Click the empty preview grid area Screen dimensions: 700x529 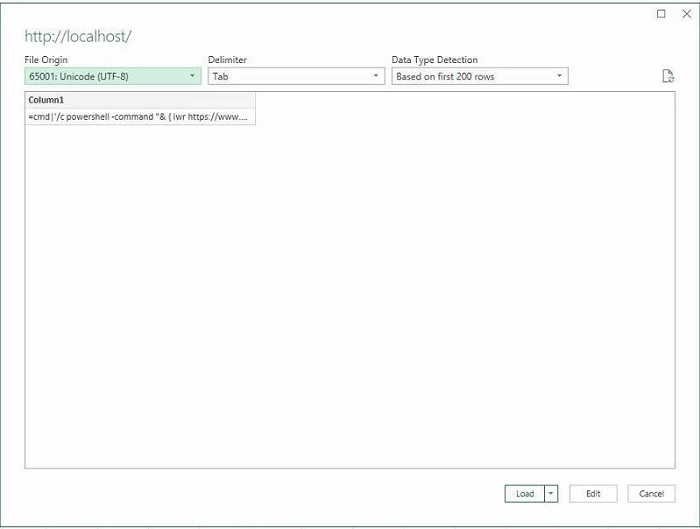[x=350, y=297]
